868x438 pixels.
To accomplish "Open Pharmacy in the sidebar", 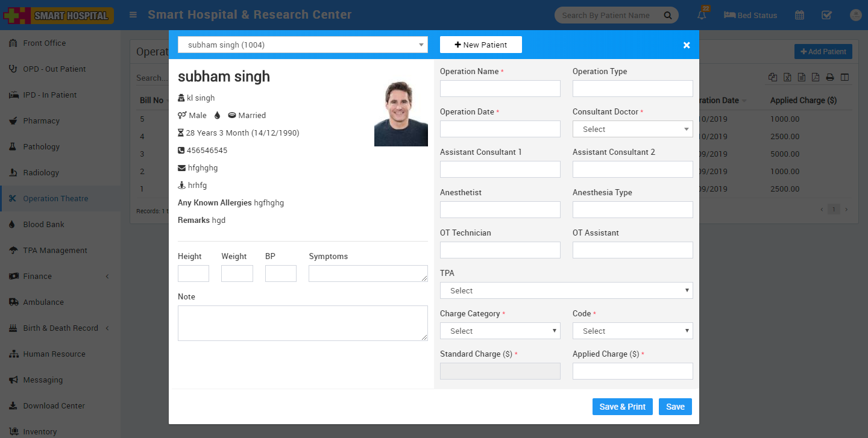I will [x=41, y=120].
